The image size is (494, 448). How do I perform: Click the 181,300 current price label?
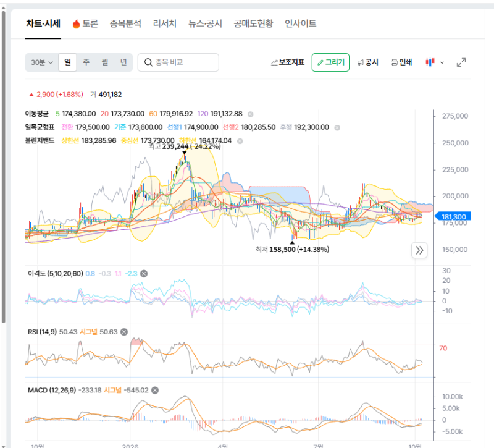453,217
